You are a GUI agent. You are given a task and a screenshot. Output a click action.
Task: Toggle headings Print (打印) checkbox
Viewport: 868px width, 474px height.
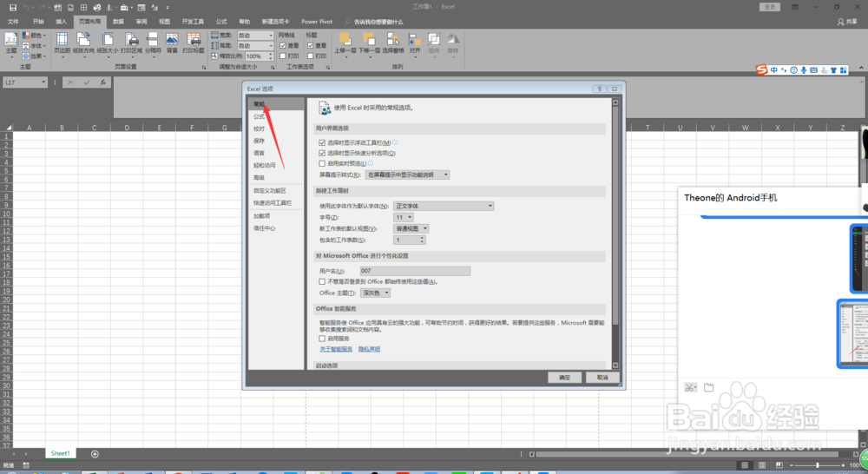tap(311, 56)
